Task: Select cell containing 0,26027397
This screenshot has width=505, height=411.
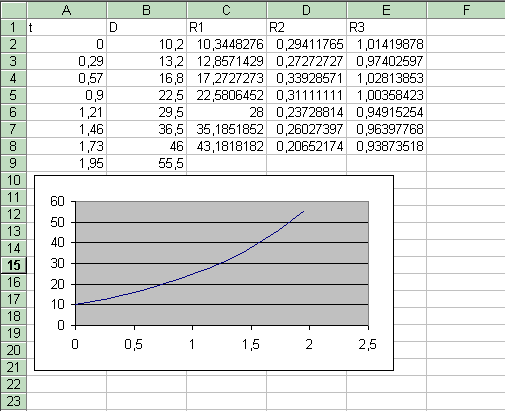Action: 307,129
